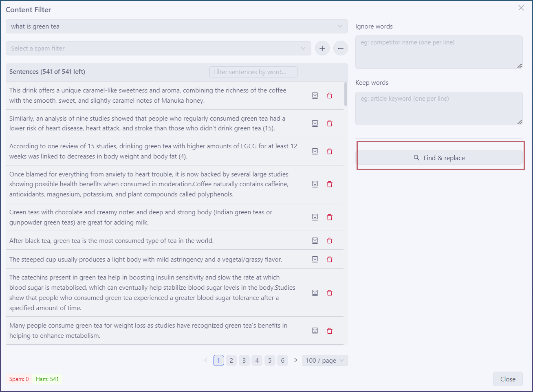Screen dimensions: 533x392
Task: Mark the gunpowder green teas sentence as spam
Action: click(x=315, y=217)
